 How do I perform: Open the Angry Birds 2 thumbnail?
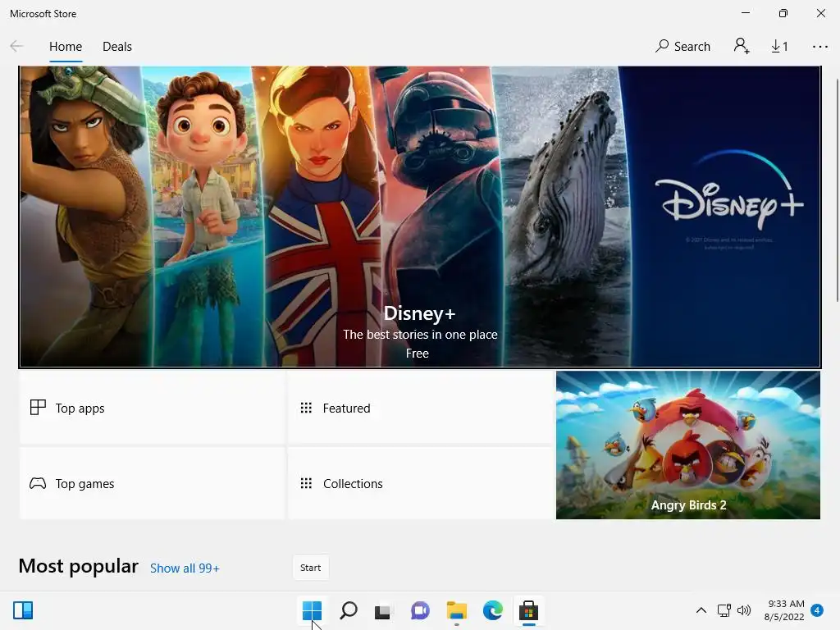pos(688,445)
